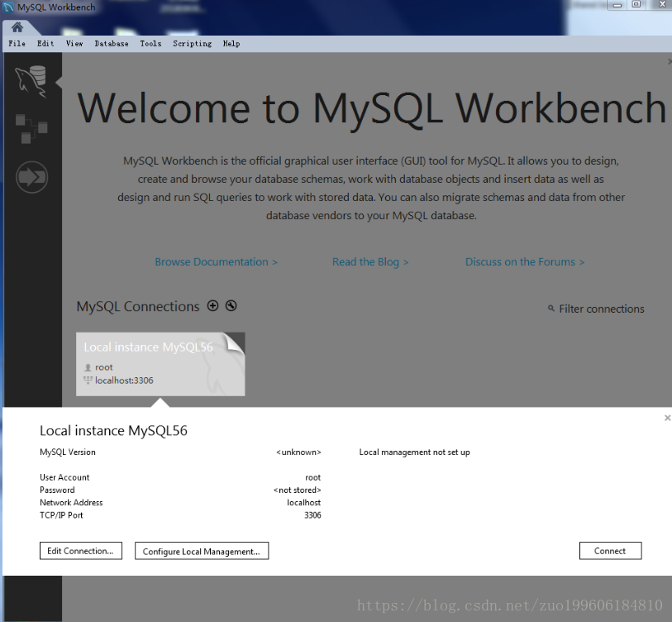Open the View menu
672x622 pixels.
click(x=74, y=43)
